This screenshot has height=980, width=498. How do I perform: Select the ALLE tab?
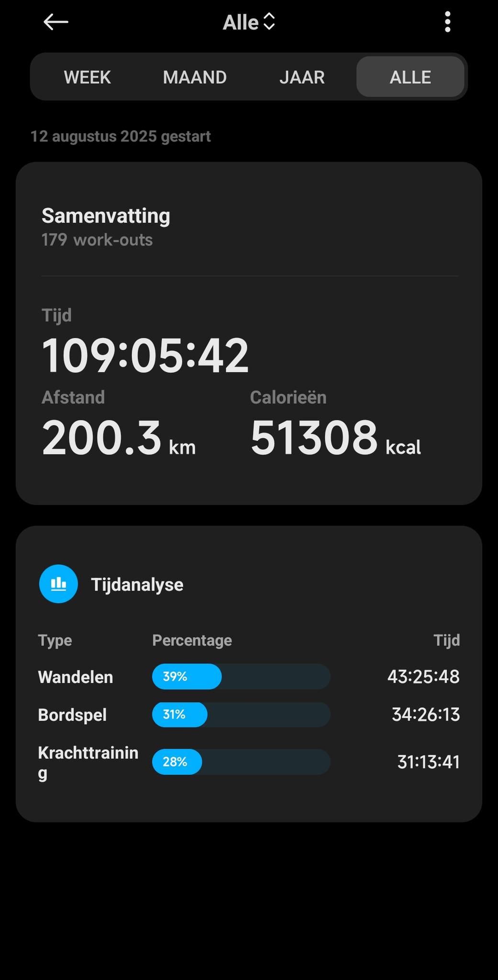410,77
